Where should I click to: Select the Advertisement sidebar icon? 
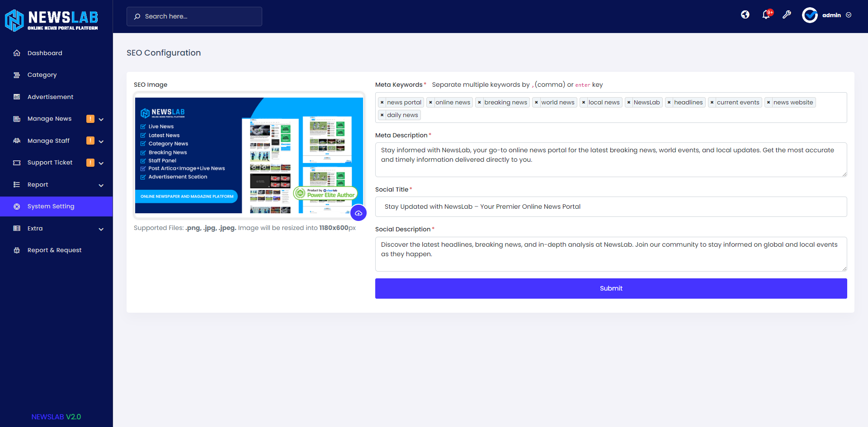[x=17, y=97]
